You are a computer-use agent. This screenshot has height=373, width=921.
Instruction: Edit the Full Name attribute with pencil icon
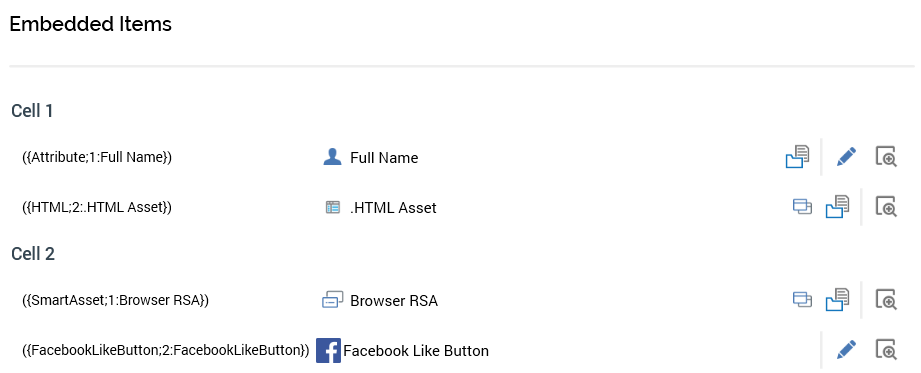(x=846, y=157)
